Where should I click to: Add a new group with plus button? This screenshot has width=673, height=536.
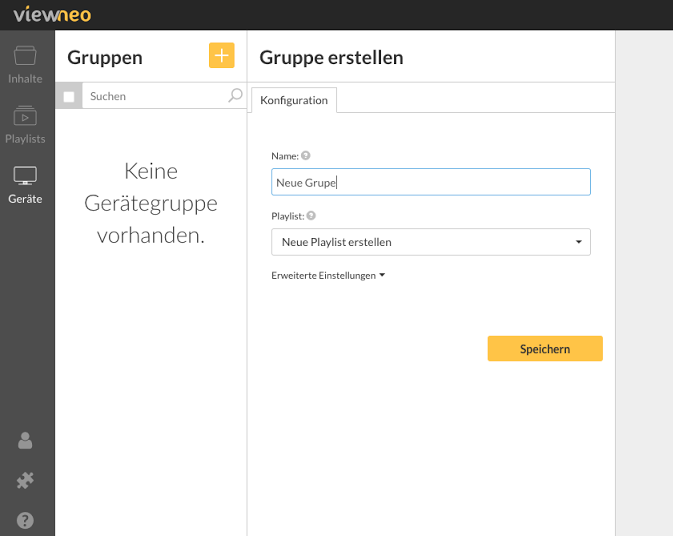coord(221,55)
